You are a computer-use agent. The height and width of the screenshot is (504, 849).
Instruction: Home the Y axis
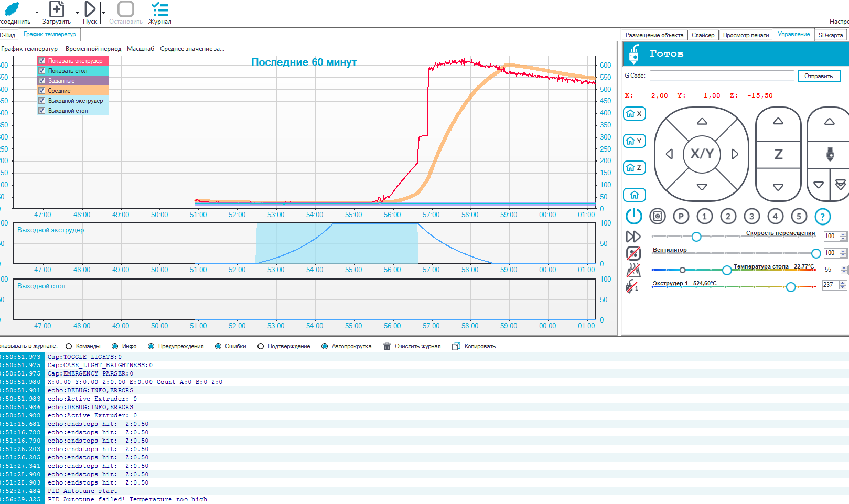[634, 141]
